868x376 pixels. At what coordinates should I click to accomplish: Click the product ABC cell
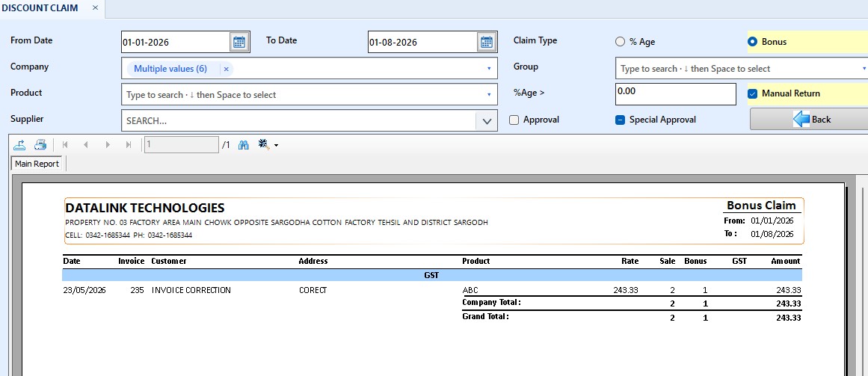point(470,290)
